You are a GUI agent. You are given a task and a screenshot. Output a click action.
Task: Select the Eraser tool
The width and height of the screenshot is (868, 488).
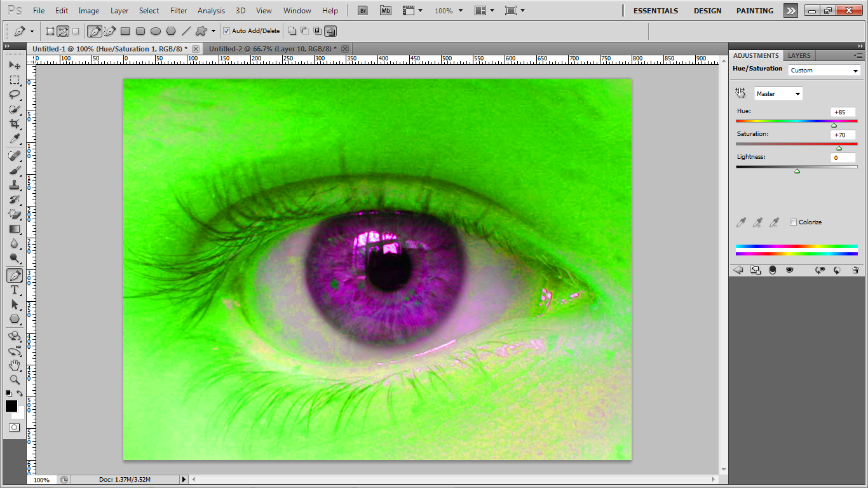click(14, 214)
